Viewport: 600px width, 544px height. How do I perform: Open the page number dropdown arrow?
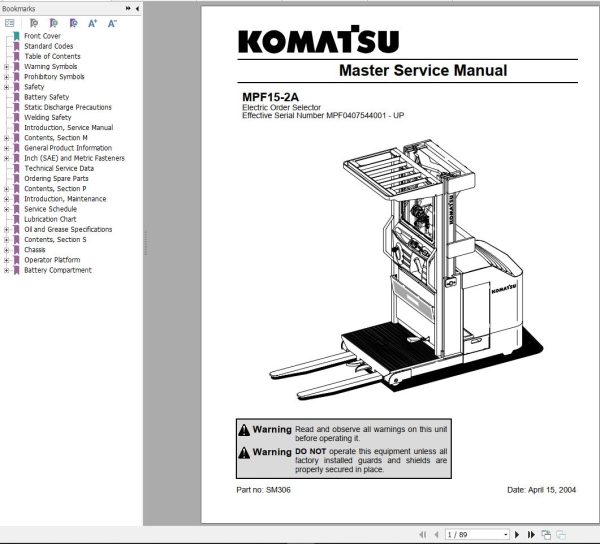point(506,534)
